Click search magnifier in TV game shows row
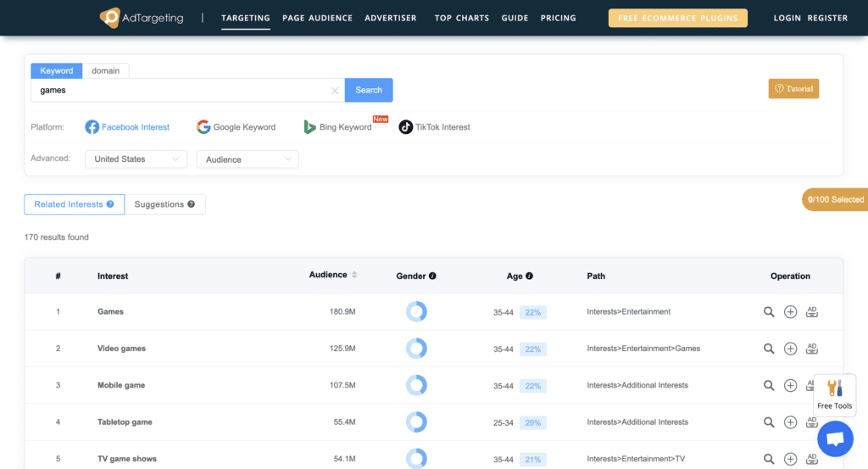 coord(769,459)
